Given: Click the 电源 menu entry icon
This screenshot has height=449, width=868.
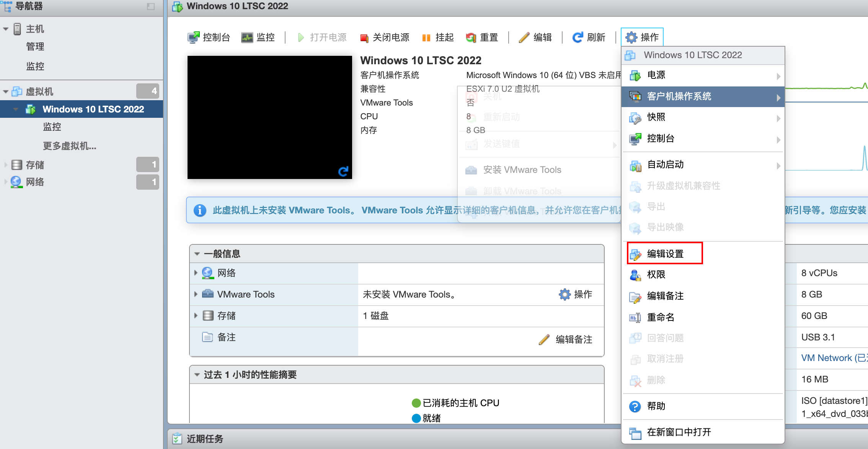Looking at the screenshot, I should pyautogui.click(x=635, y=75).
